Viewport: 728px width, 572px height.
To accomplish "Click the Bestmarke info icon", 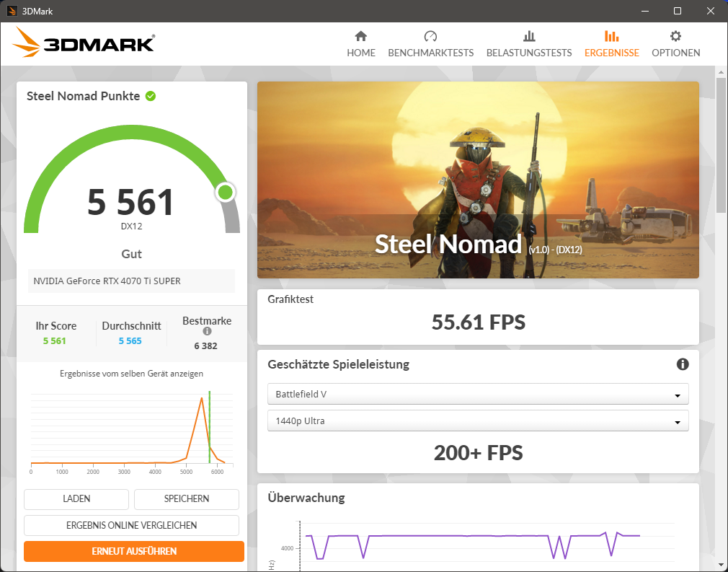I will pos(207,331).
